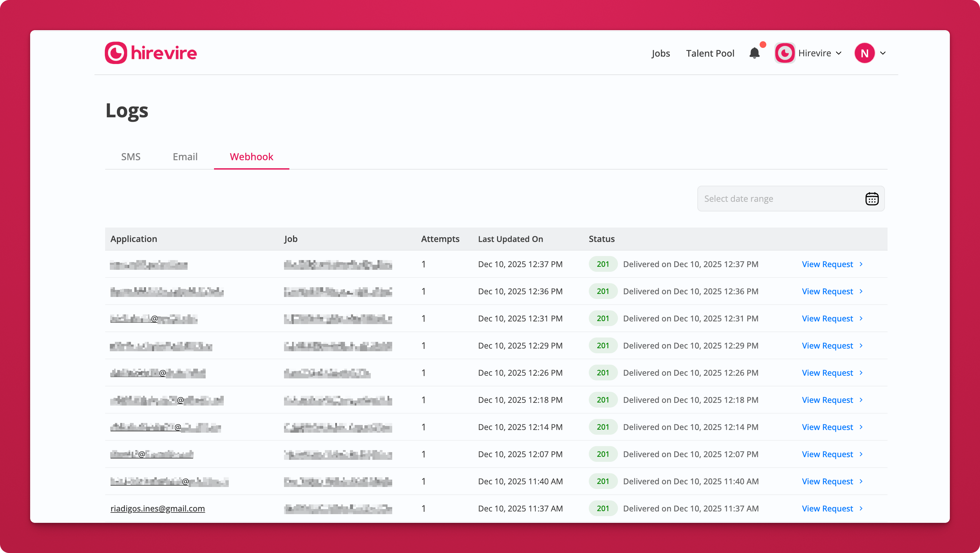View Request for 11:37 AM delivery
The height and width of the screenshot is (553, 980).
(827, 508)
